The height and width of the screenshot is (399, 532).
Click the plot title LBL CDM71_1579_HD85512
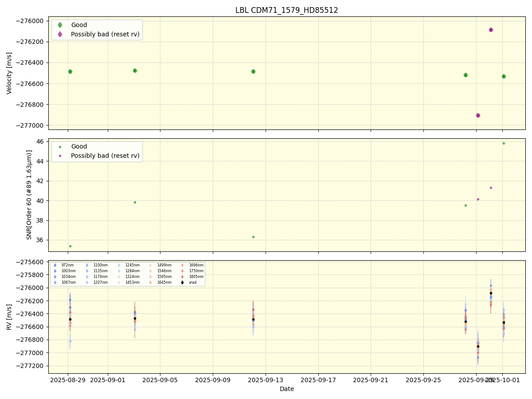click(x=286, y=10)
